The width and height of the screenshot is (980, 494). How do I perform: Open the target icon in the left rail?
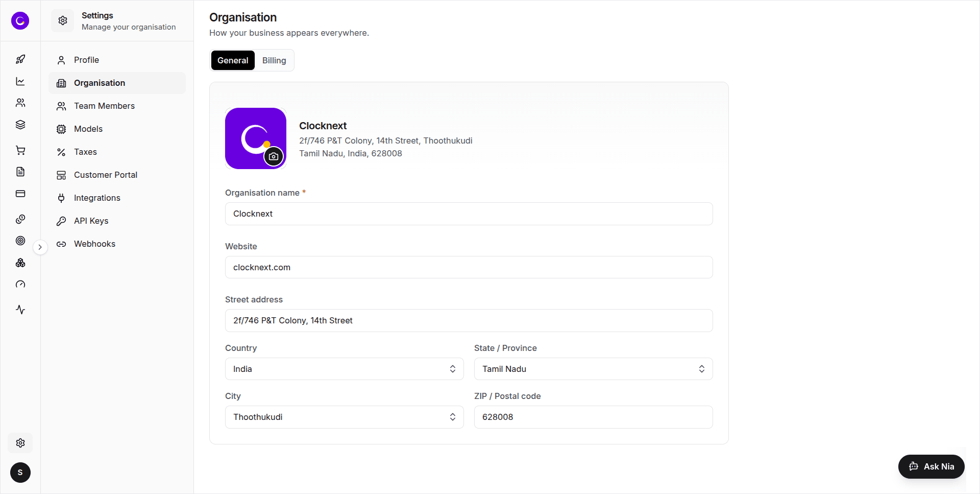pos(20,241)
